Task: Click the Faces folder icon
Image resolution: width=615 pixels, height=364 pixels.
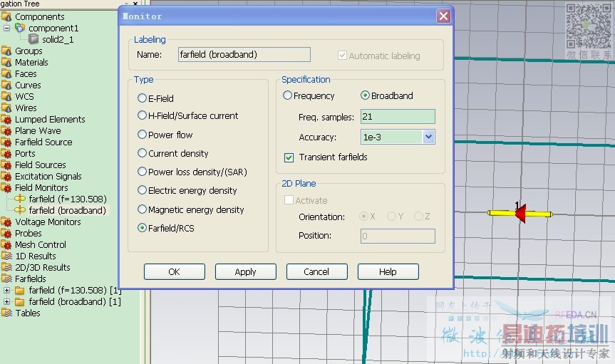Action: point(6,73)
